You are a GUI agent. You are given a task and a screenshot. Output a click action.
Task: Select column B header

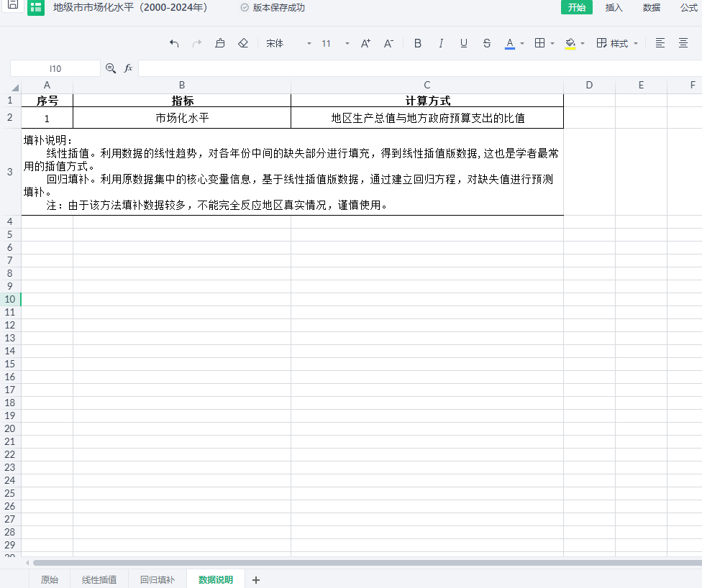182,85
